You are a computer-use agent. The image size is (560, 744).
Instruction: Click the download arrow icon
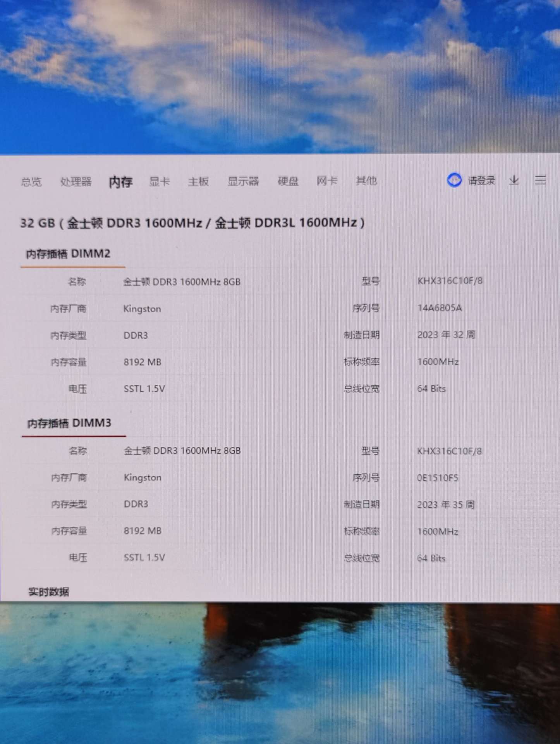514,180
